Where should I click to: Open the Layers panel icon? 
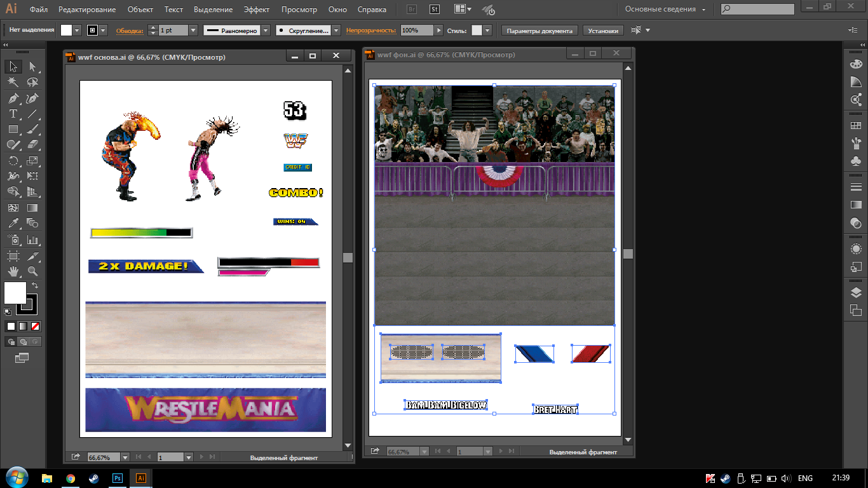[x=855, y=293]
